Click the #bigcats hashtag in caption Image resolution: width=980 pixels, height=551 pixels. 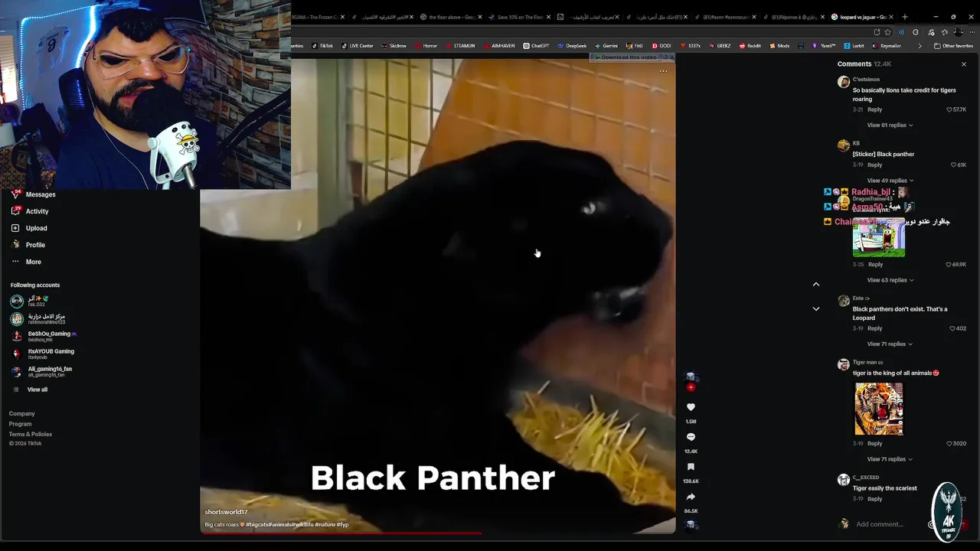pos(258,525)
